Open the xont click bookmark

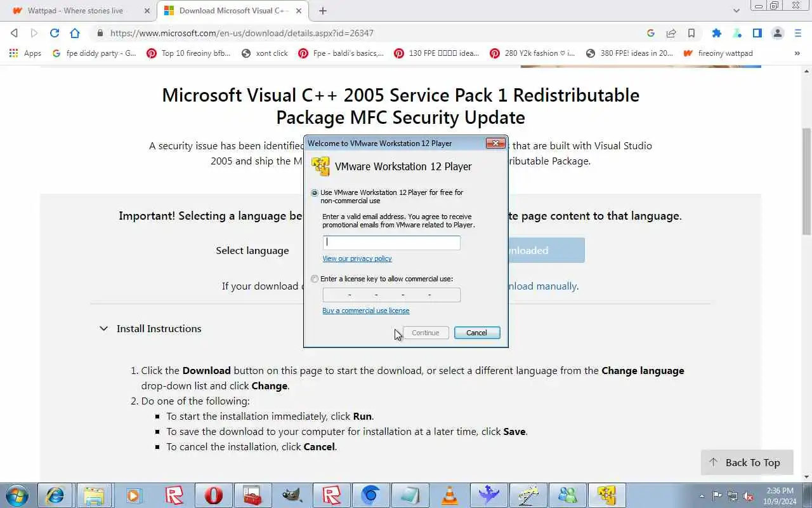click(265, 53)
